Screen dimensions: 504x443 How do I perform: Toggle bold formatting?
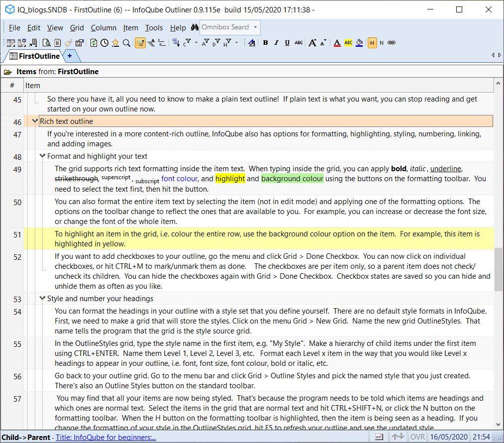(x=266, y=43)
